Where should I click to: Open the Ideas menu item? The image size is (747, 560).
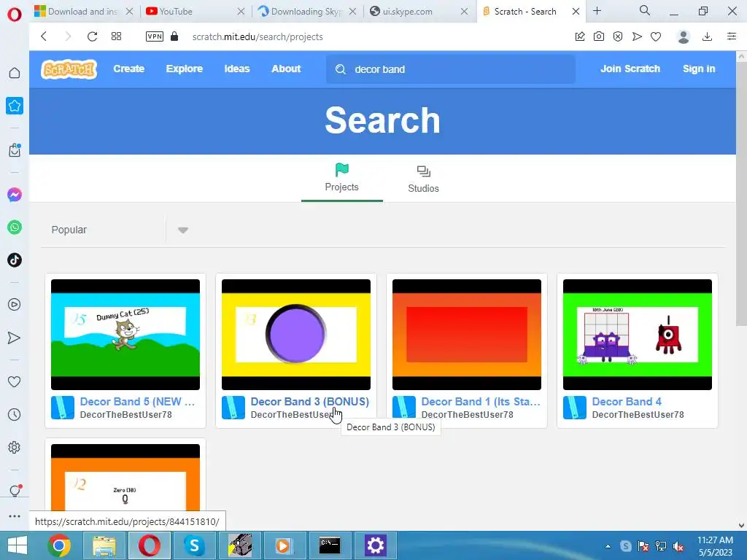[x=237, y=69]
